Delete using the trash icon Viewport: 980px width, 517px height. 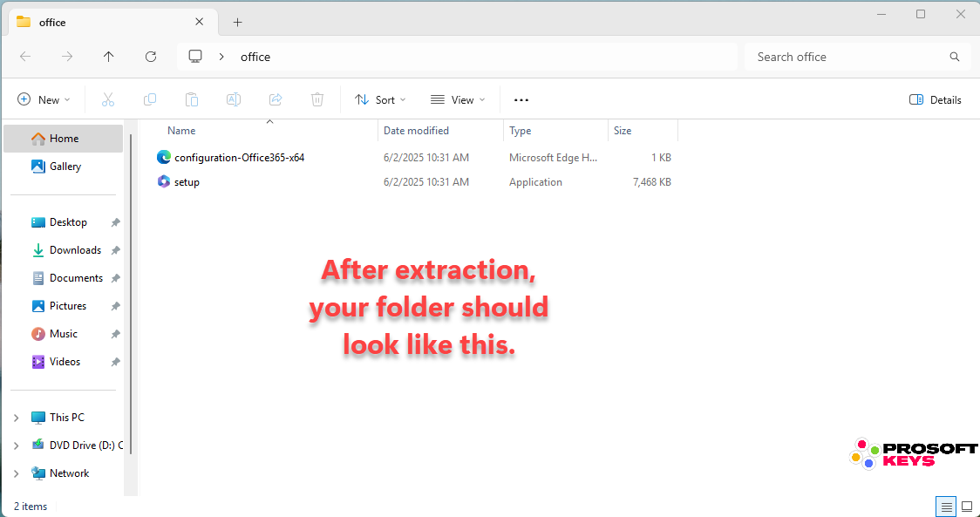(317, 99)
